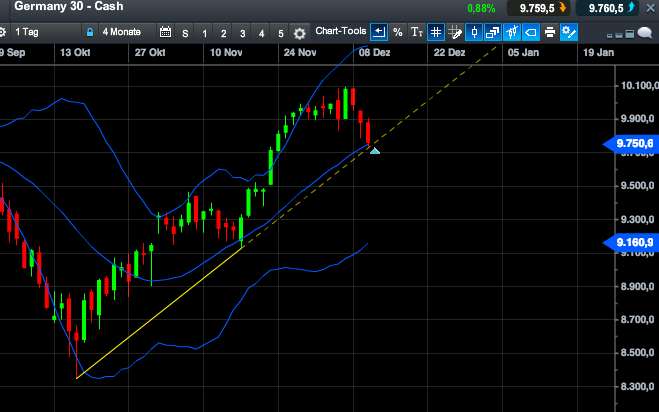
Task: Open the gear settings next to preset 5
Action: point(299,33)
